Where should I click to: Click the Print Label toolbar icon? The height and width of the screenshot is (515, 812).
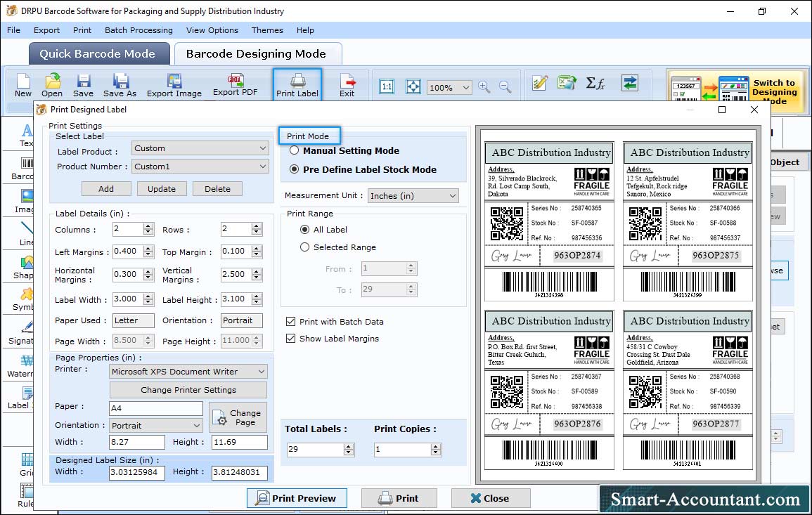pyautogui.click(x=297, y=85)
